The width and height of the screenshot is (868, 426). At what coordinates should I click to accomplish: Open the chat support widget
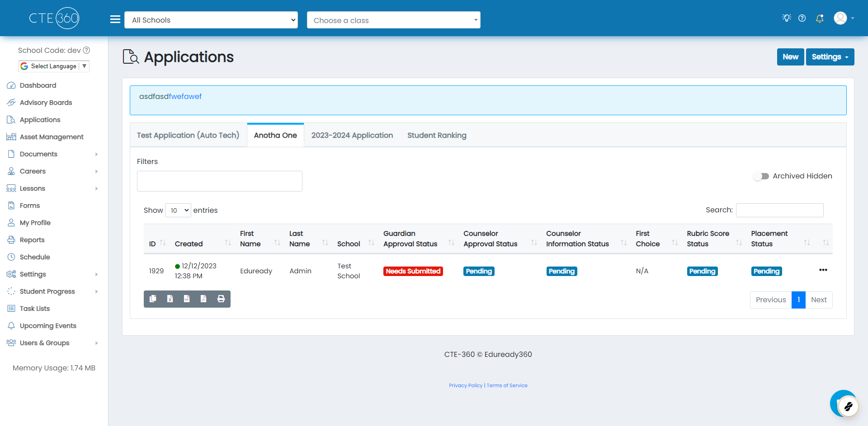pyautogui.click(x=844, y=403)
